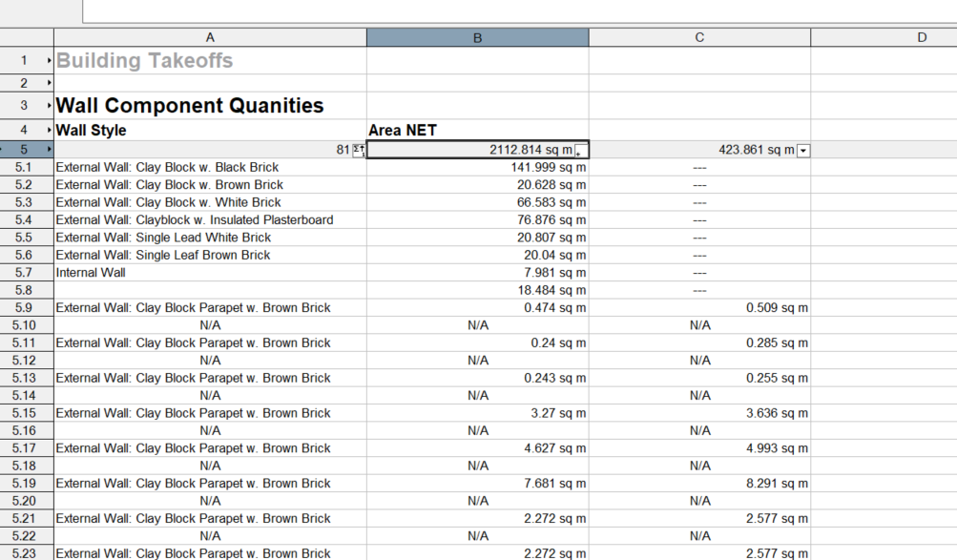957x560 pixels.
Task: Click the Clayblock w. Insulated Plasterboard cell
Action: (210, 220)
